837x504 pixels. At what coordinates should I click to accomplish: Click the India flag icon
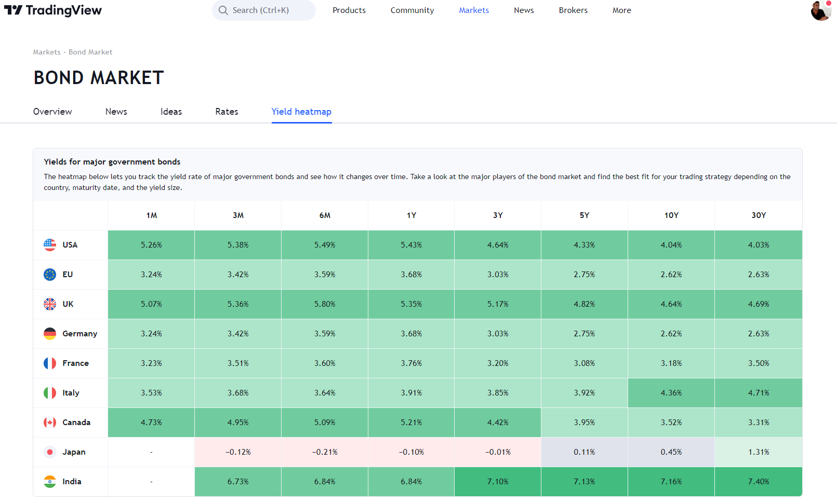pyautogui.click(x=49, y=482)
